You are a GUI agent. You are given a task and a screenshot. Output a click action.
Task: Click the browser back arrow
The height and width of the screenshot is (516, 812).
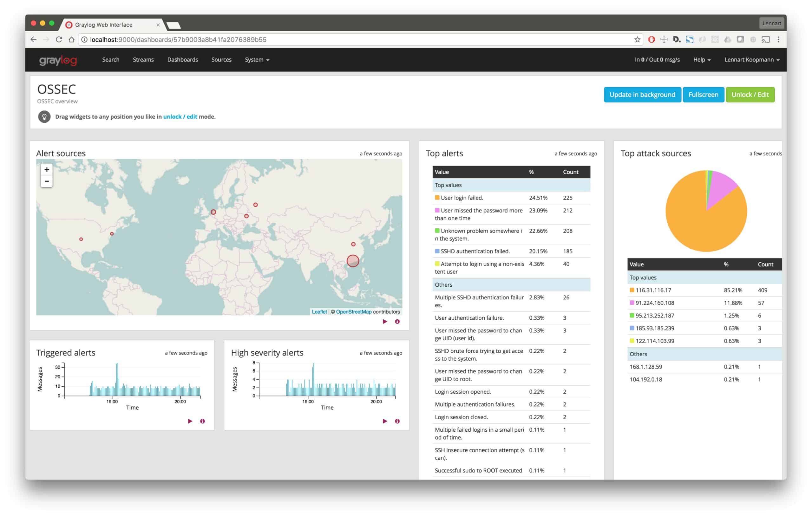[33, 39]
